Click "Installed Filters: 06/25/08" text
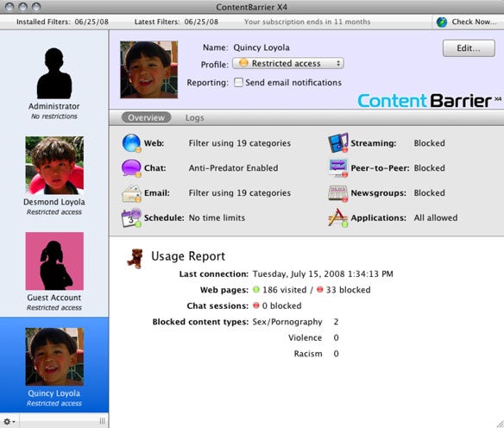The image size is (504, 428). click(x=62, y=22)
